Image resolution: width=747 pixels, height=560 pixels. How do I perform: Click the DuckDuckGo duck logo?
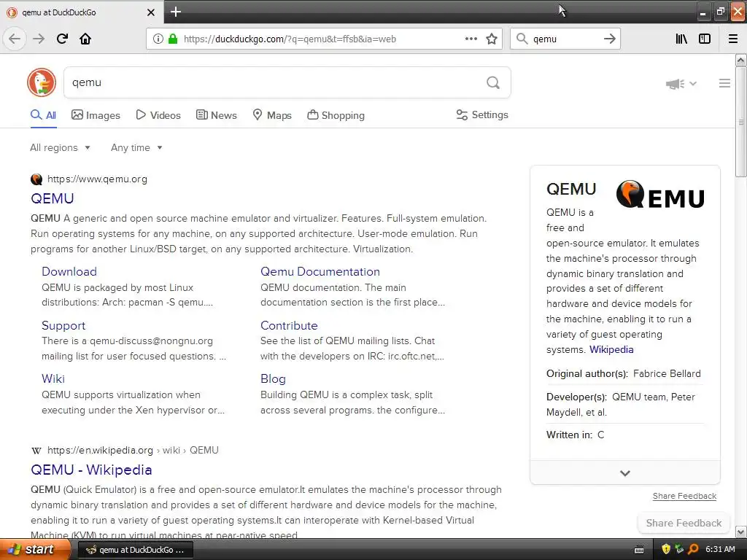pyautogui.click(x=42, y=82)
